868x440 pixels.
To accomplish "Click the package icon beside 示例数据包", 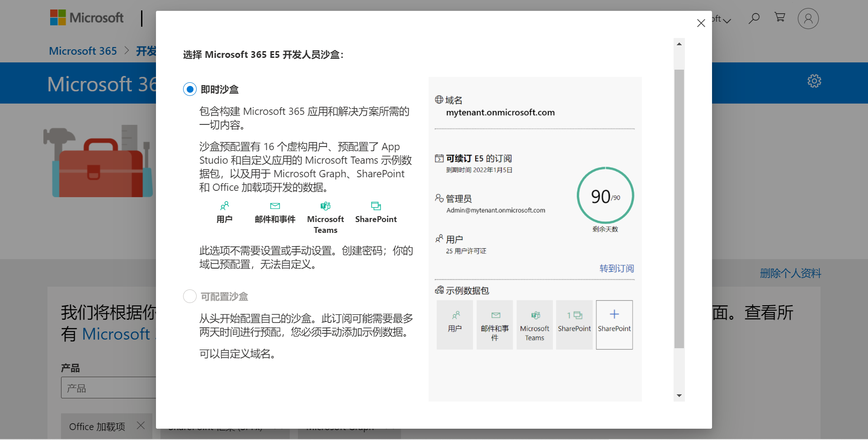I will (439, 290).
